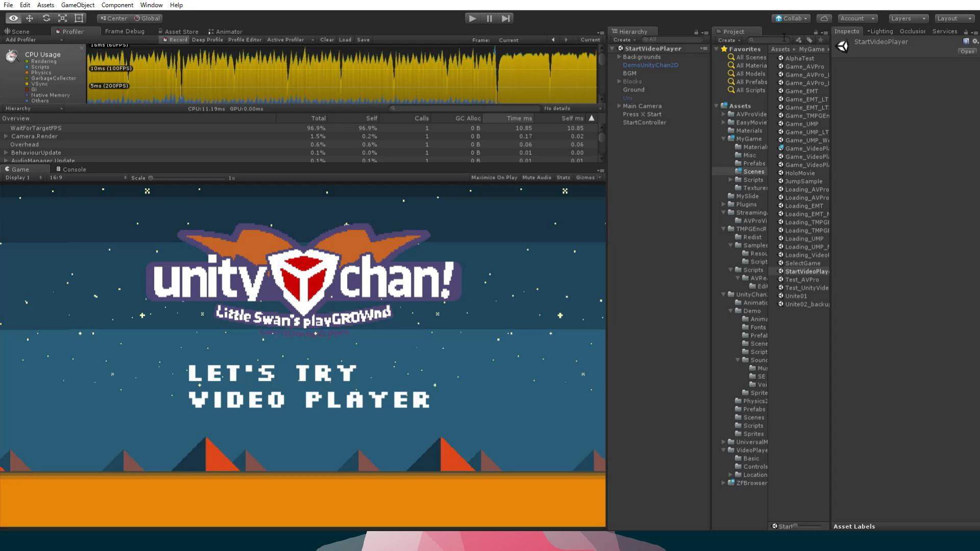Lock the Inspector panel

[966, 32]
